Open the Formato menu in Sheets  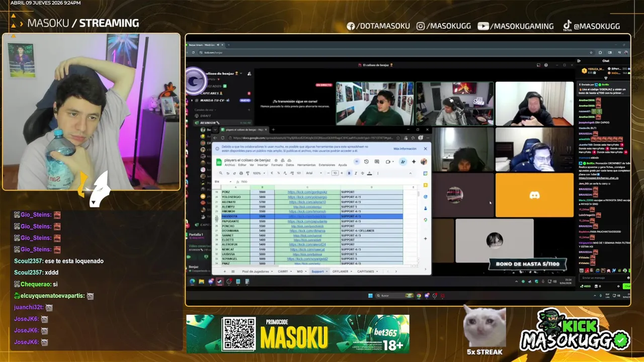click(277, 165)
